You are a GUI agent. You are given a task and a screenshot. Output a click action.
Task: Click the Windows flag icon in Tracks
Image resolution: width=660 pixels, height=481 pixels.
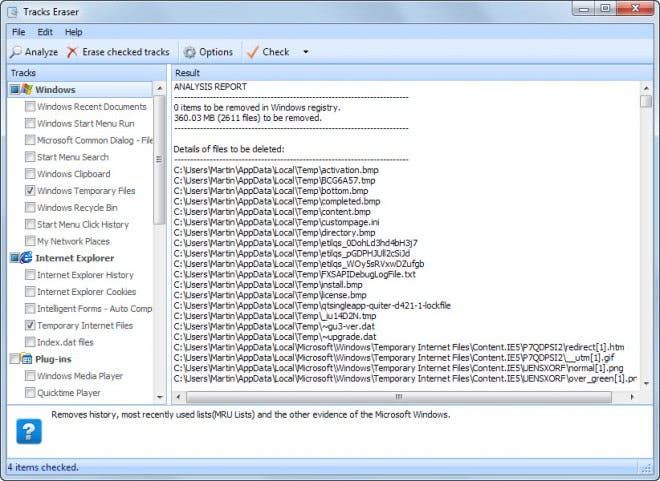pos(27,89)
